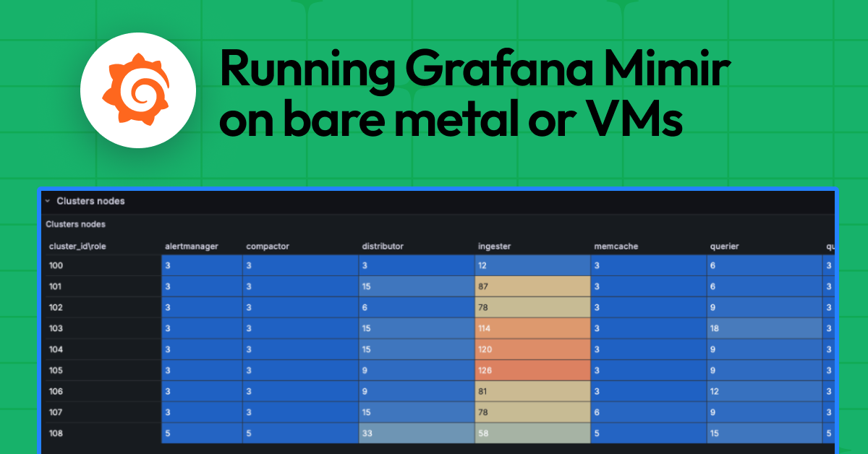Image resolution: width=868 pixels, height=454 pixels.
Task: Click the distributor column header
Action: (383, 247)
